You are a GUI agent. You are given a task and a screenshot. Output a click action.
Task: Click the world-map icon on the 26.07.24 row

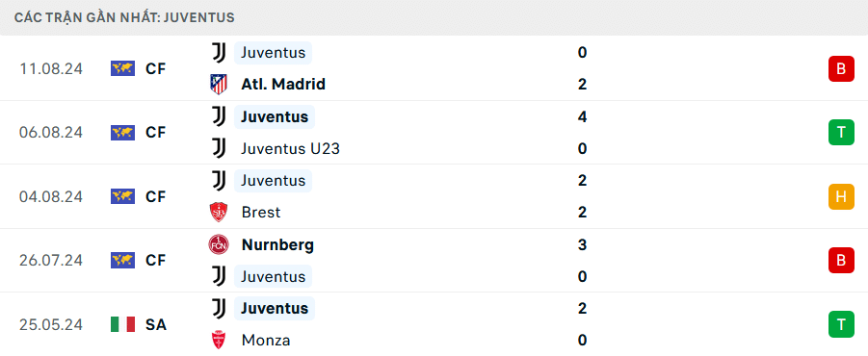[123, 261]
